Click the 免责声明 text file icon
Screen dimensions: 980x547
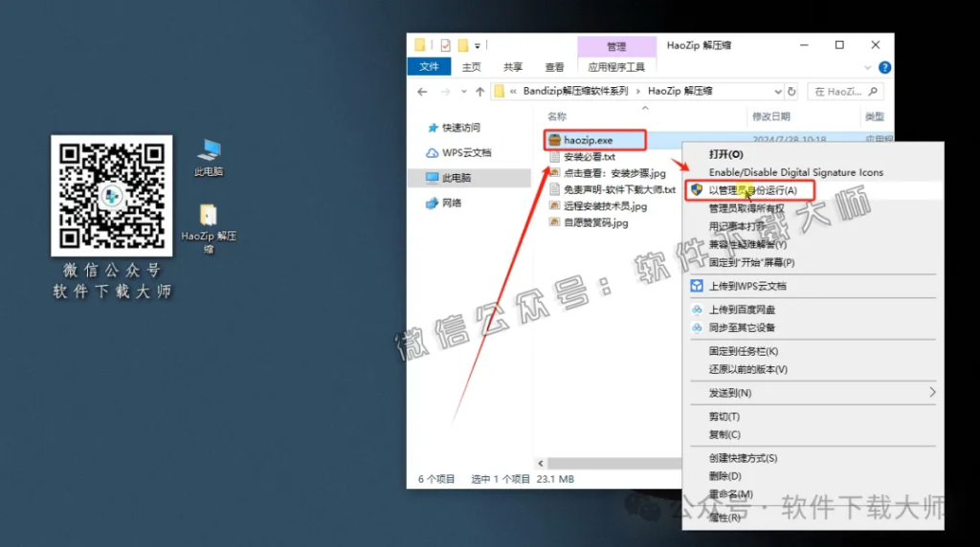click(554, 189)
